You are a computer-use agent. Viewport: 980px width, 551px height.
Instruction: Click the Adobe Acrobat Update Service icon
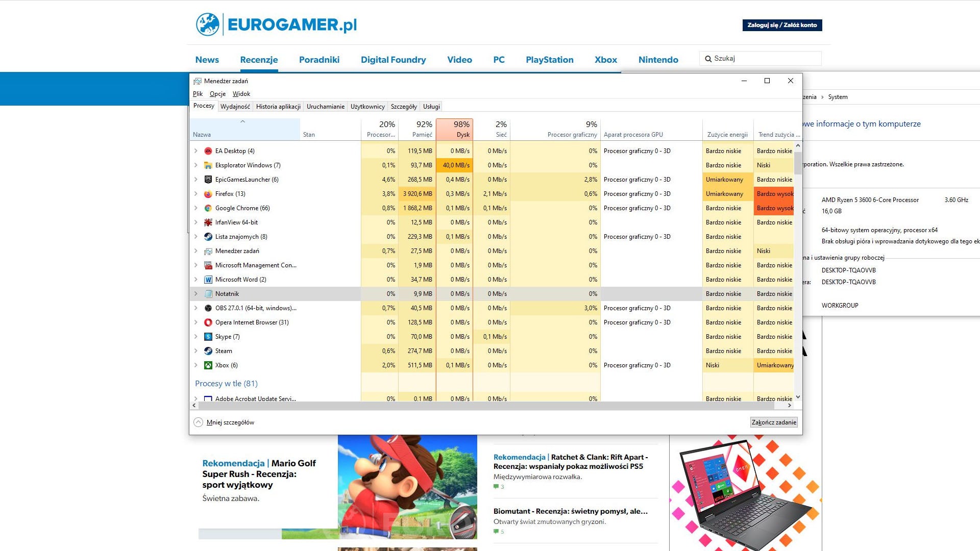pyautogui.click(x=208, y=398)
